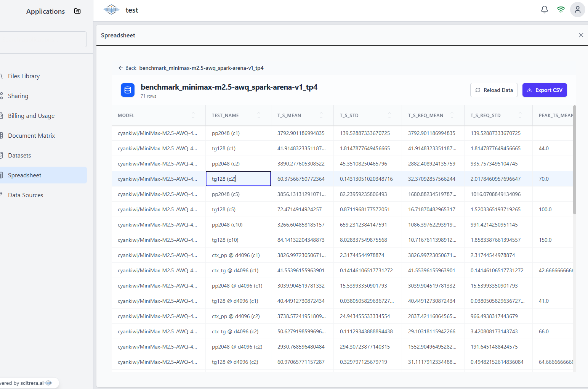
Task: Select the peak value "150.0"
Action: pos(545,240)
